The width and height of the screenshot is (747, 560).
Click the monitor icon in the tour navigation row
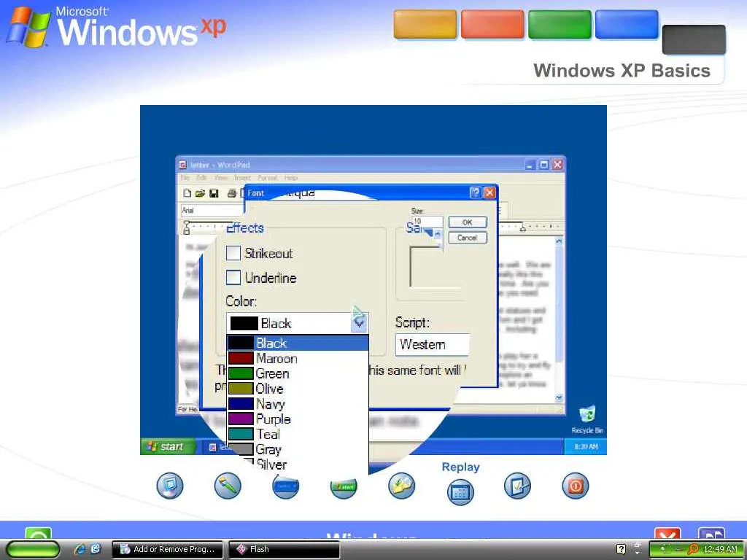tap(169, 485)
